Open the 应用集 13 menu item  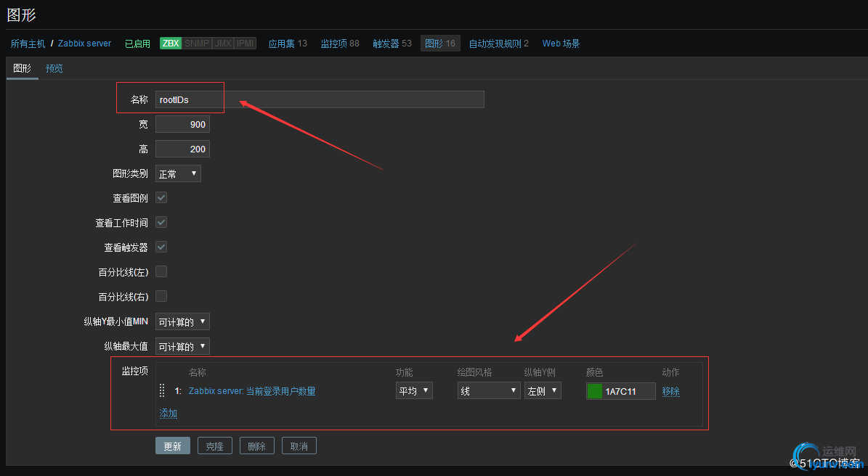[x=288, y=43]
